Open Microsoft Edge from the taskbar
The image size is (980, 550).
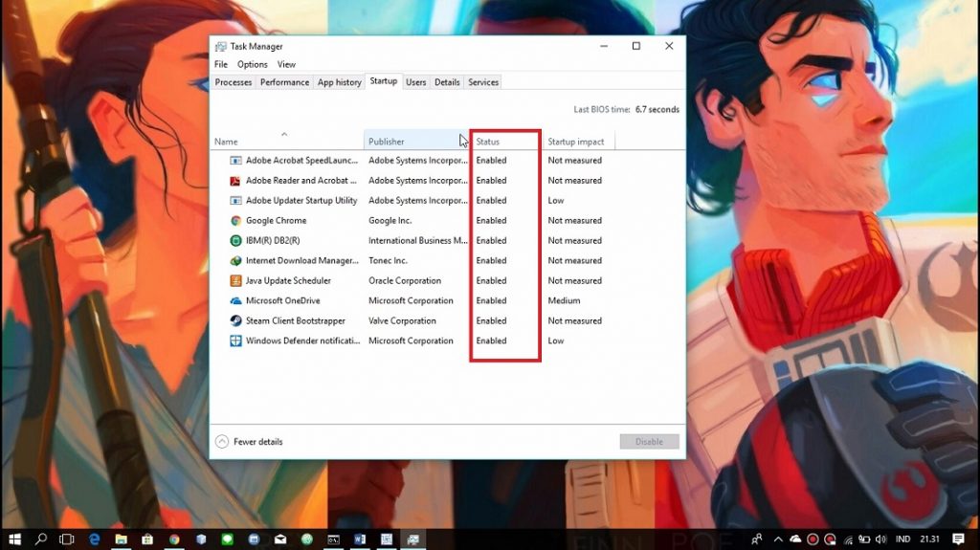tap(95, 539)
